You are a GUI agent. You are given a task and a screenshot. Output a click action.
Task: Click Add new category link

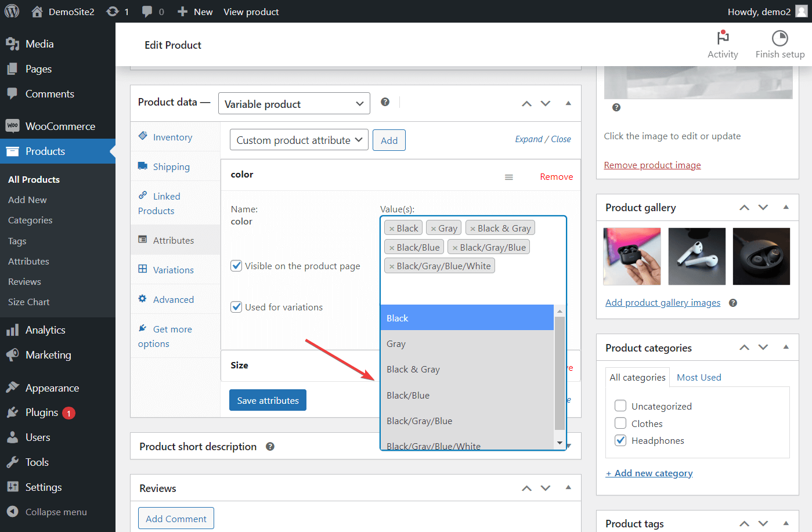pos(649,473)
